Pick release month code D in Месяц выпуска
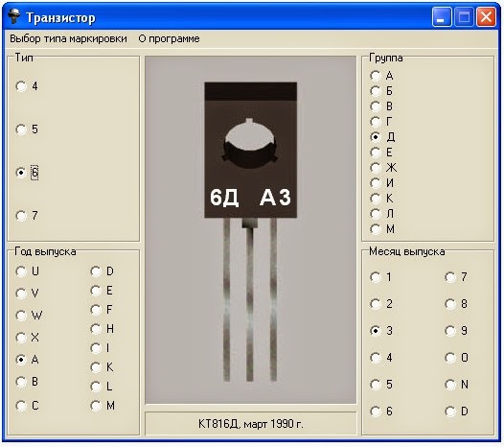Viewport: 504px width, 447px height. (450, 412)
